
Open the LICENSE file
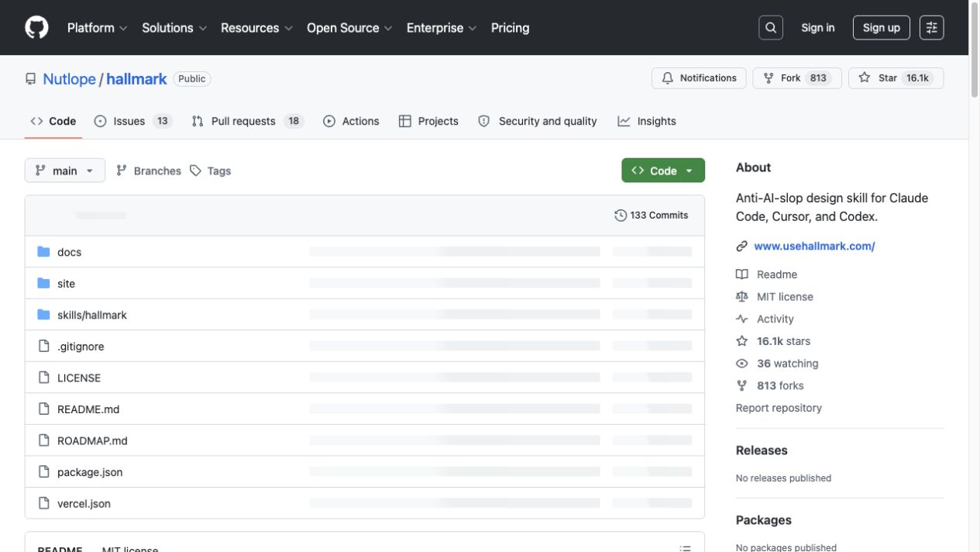[79, 378]
